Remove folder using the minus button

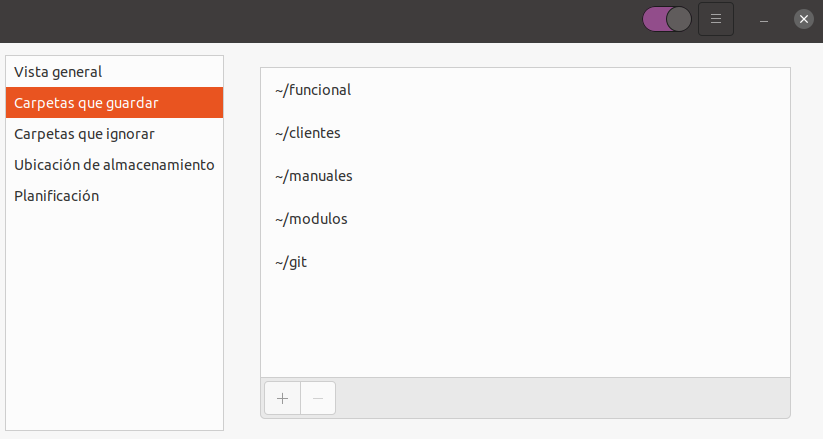click(x=318, y=398)
